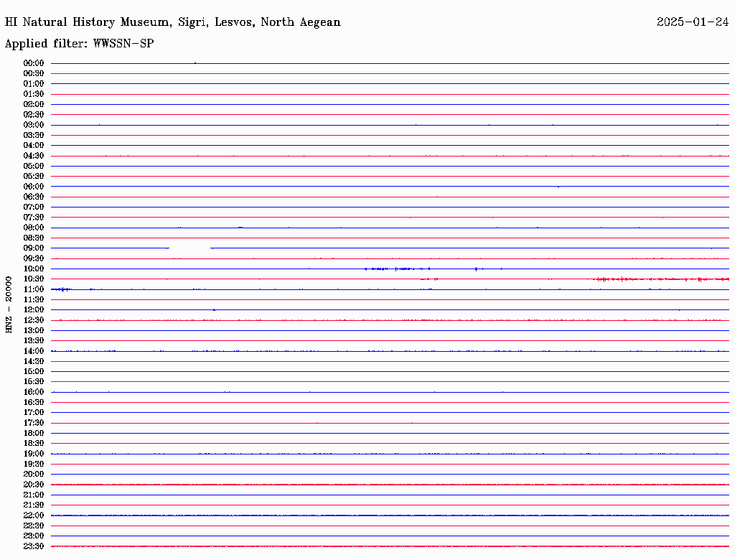Click the 12:30 time label
735x560 pixels.
point(34,320)
